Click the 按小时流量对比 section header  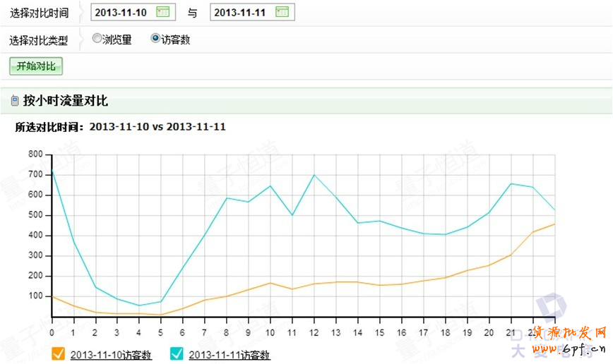point(66,102)
